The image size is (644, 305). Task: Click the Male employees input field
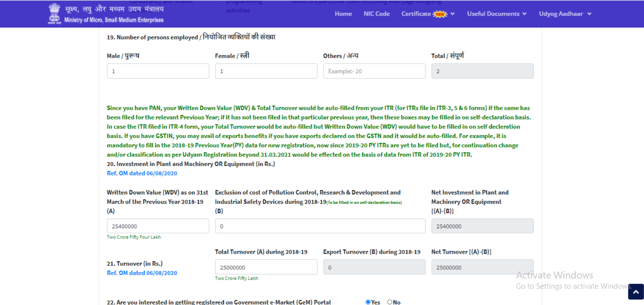point(158,71)
